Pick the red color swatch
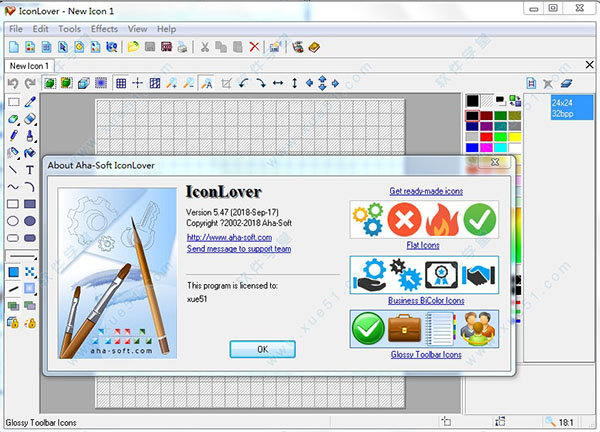The width and height of the screenshot is (600, 432). 486,137
